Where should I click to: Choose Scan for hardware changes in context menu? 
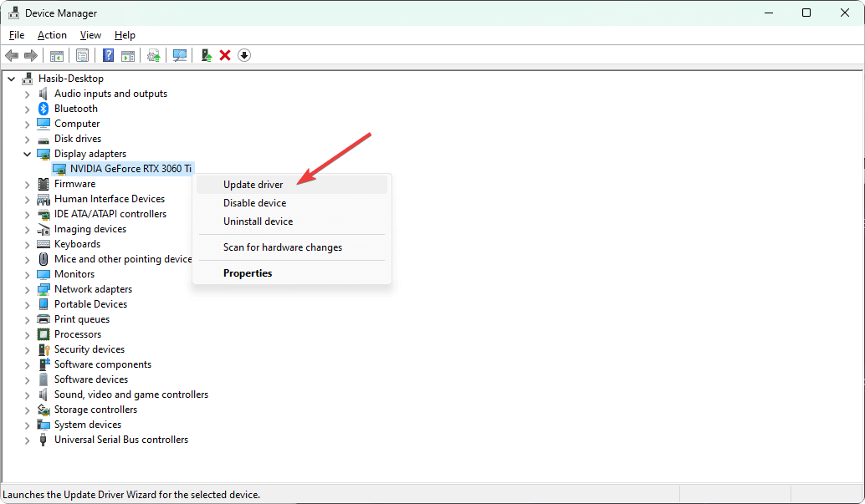pyautogui.click(x=292, y=247)
